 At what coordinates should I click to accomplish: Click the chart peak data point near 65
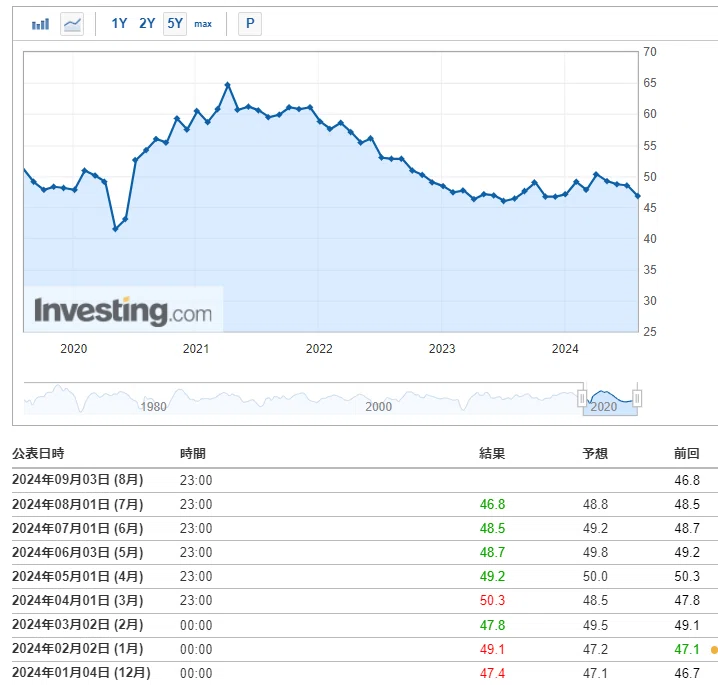[228, 85]
